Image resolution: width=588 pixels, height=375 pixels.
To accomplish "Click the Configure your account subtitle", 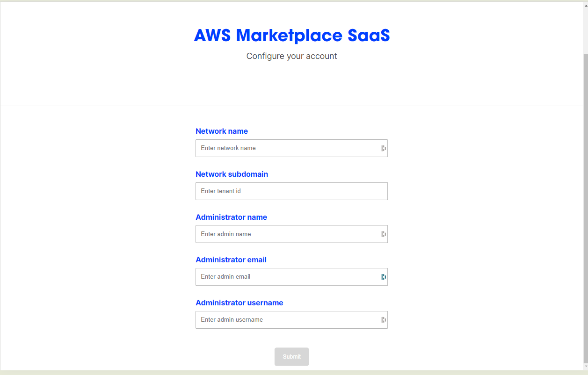I will coord(291,56).
